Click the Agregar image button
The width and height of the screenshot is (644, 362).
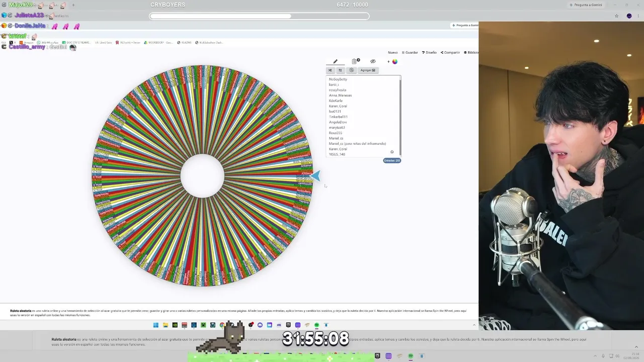(368, 70)
